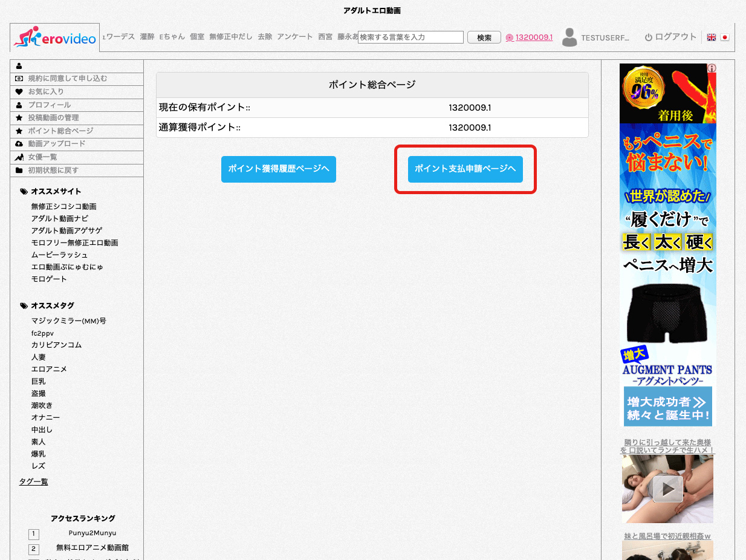This screenshot has width=746, height=560.
Task: Click TESTUSERF username in header
Action: (605, 37)
